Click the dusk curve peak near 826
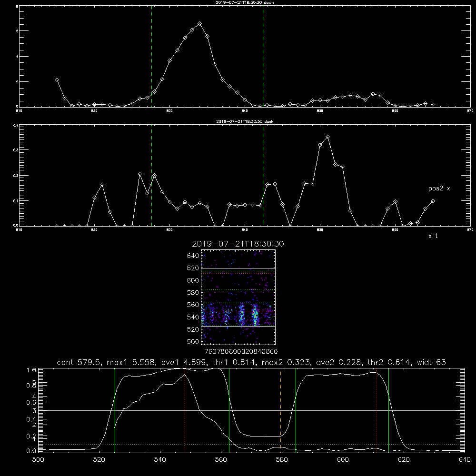This screenshot has width=476, height=476. click(139, 174)
